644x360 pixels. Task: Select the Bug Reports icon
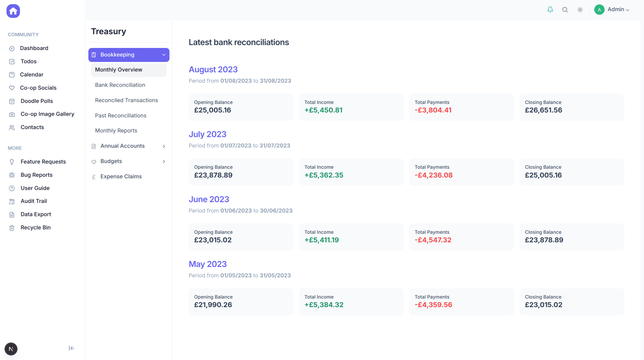[12, 175]
